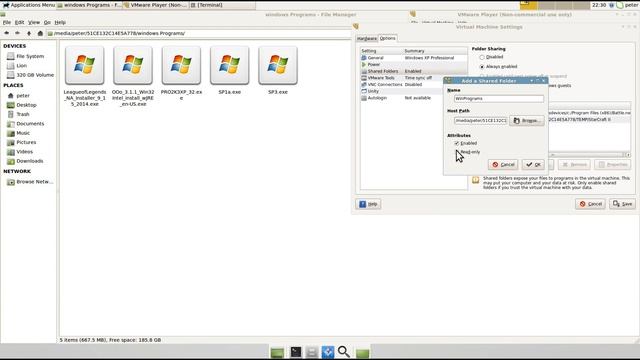The width and height of the screenshot is (640, 360).
Task: Open the LeagueofLegends_NA_Installer exe file icon
Action: 84,65
